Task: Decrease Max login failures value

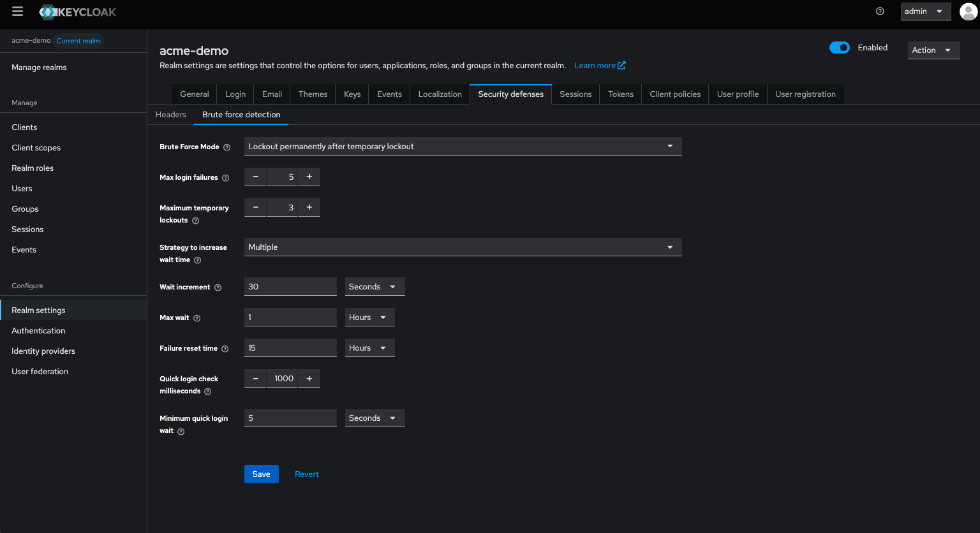Action: pyautogui.click(x=255, y=177)
